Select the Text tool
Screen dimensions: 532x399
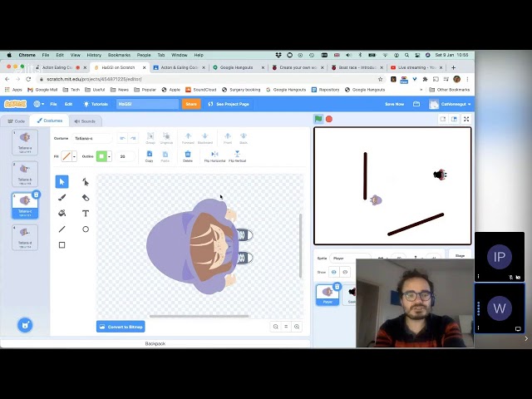[86, 213]
